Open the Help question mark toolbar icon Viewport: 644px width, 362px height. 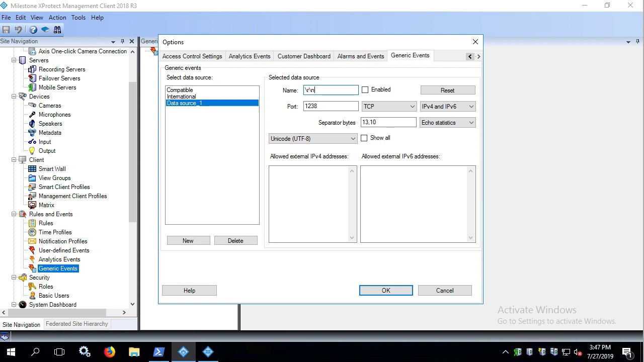pyautogui.click(x=33, y=30)
